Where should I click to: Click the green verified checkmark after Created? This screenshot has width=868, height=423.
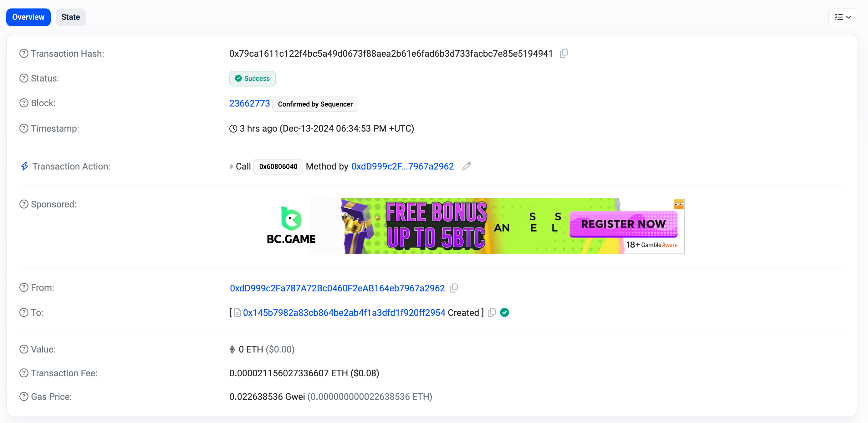(504, 312)
